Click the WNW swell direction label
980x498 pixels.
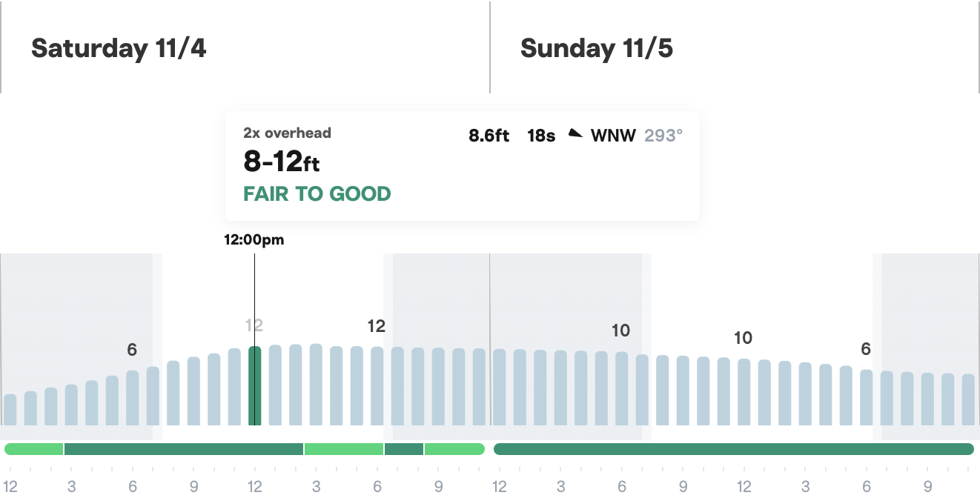click(613, 136)
